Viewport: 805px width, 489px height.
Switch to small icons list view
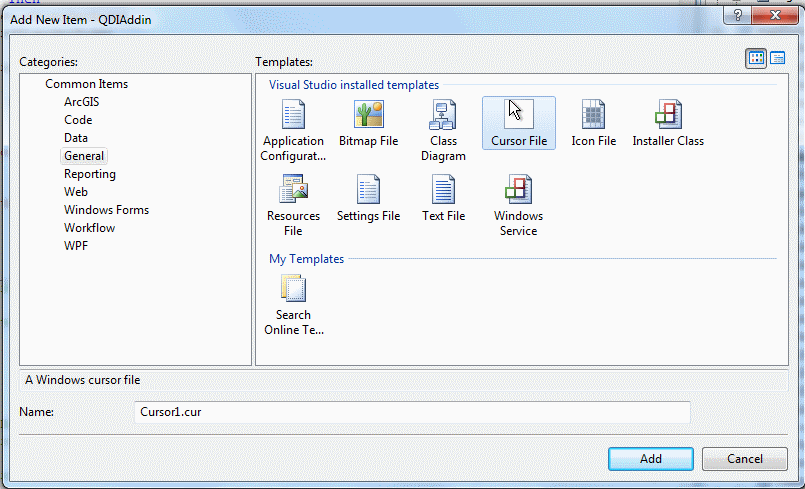(777, 59)
